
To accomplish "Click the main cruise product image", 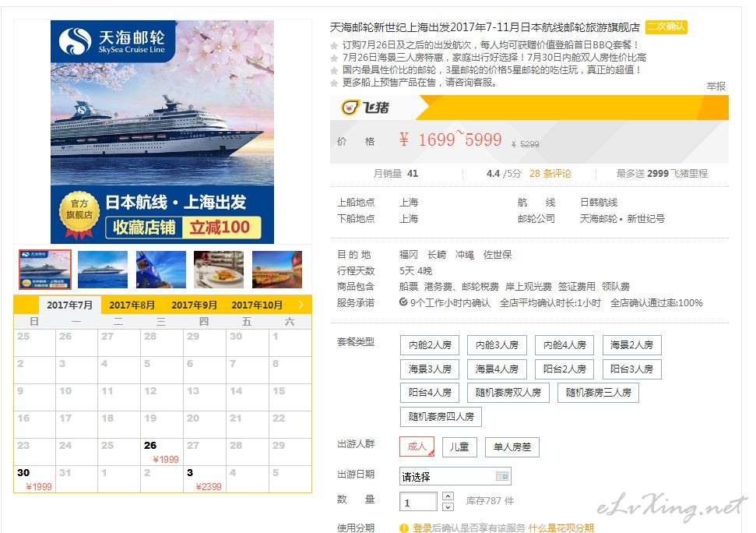I will 162,132.
